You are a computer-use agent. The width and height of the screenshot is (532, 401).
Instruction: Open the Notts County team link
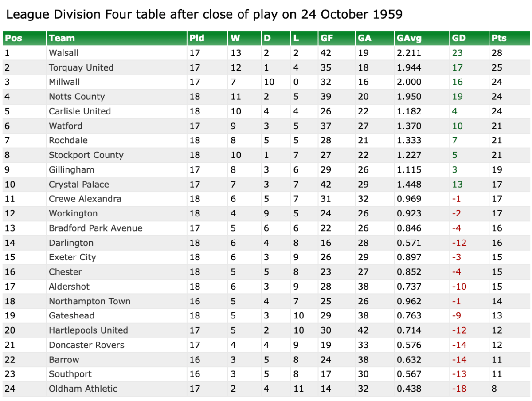[x=77, y=97]
